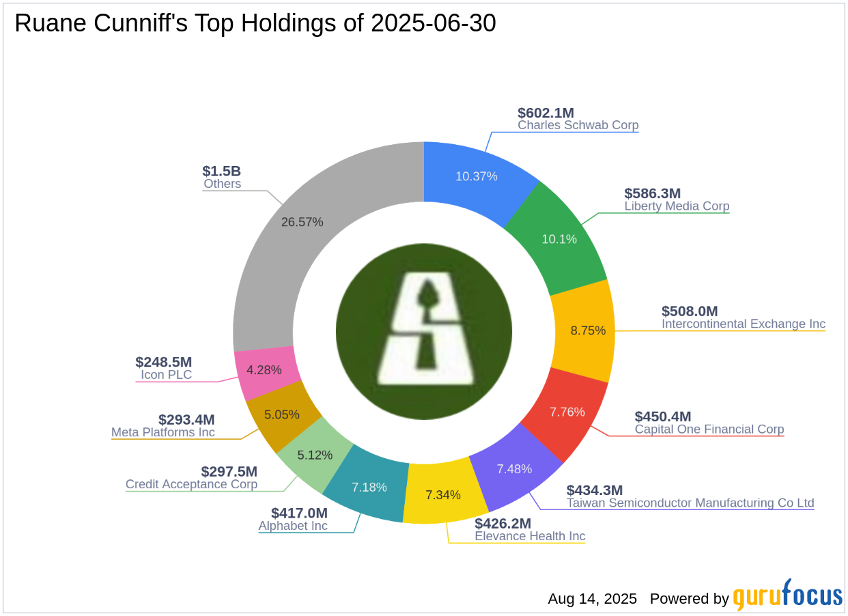Select the orange Intercontinental Exchange 8.75% slice
The image size is (848, 616).
tap(585, 331)
